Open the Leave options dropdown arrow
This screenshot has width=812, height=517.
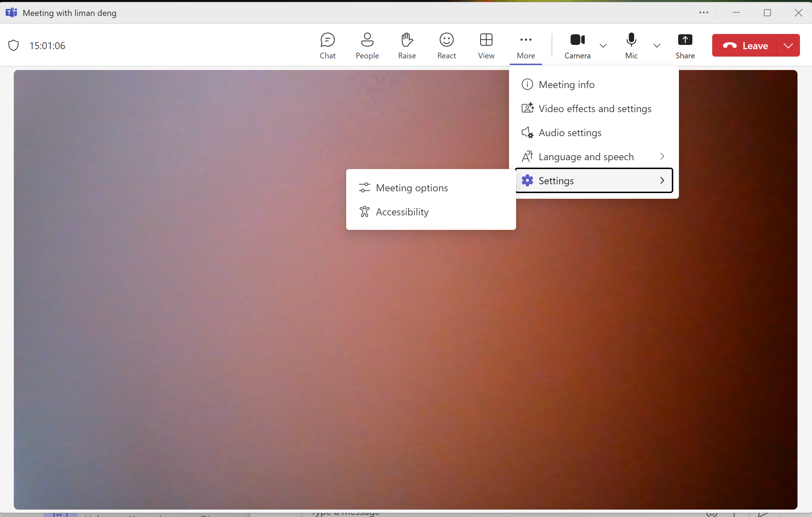point(788,45)
